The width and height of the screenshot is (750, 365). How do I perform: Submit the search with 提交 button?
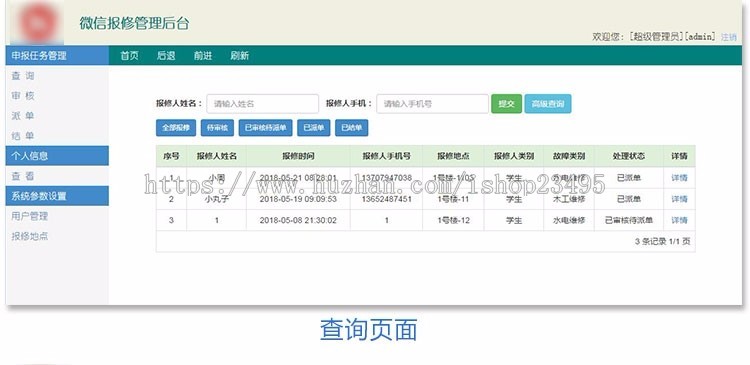507,104
